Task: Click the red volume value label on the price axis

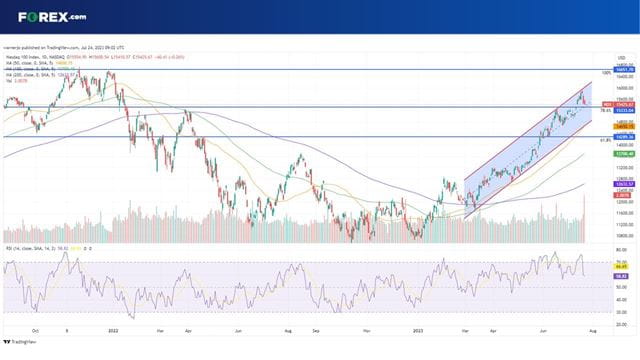Action: (622, 196)
